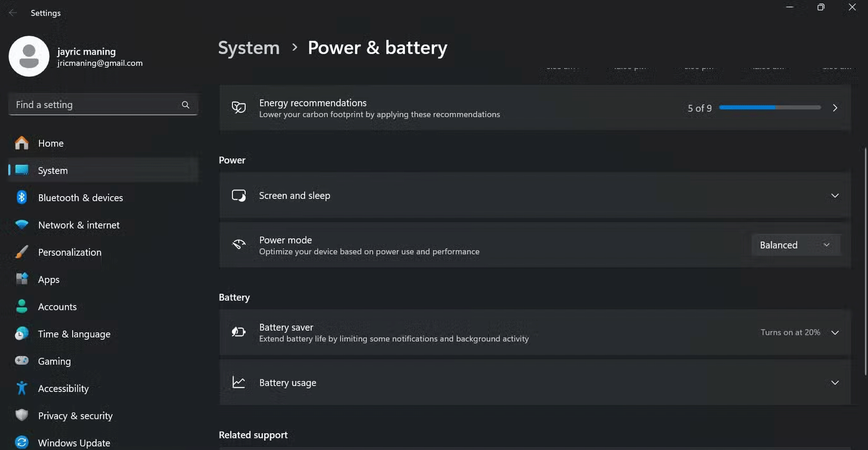The height and width of the screenshot is (450, 868).
Task: Click the Windows Update refresh icon
Action: pyautogui.click(x=22, y=443)
